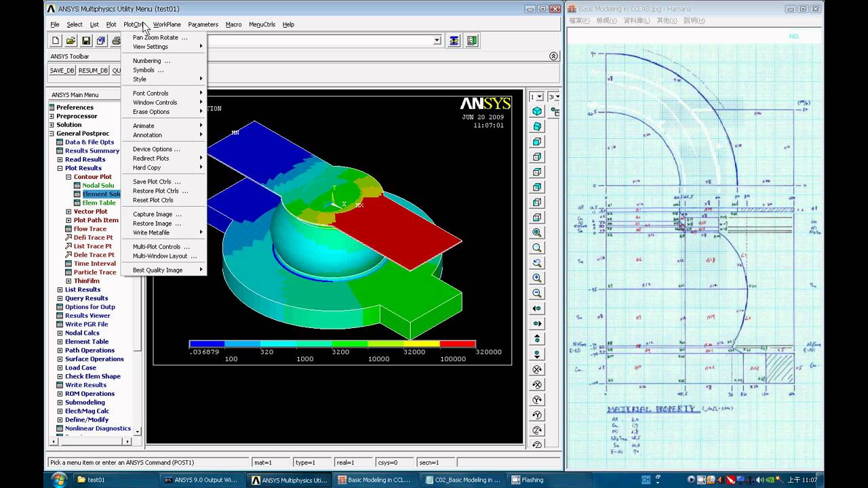Image resolution: width=868 pixels, height=488 pixels.
Task: Click the SAVE_DB toolbar button
Action: [x=62, y=70]
